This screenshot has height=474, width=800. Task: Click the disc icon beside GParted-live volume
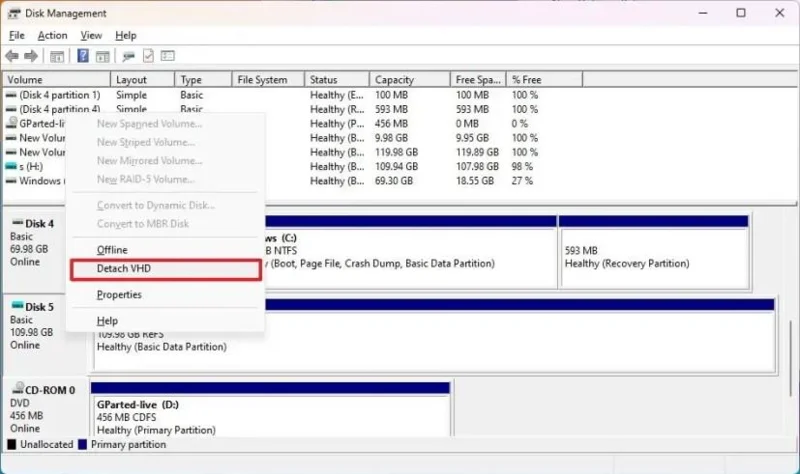(11, 123)
